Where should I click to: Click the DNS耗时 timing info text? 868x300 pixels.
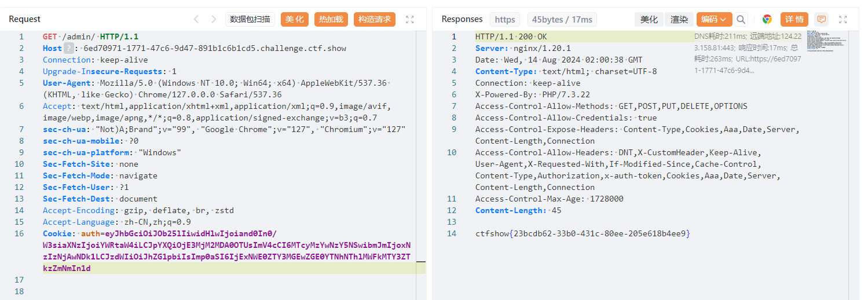point(748,53)
